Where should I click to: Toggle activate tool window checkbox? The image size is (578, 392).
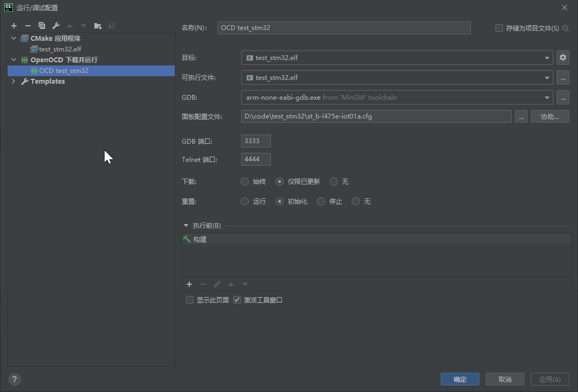tap(237, 300)
